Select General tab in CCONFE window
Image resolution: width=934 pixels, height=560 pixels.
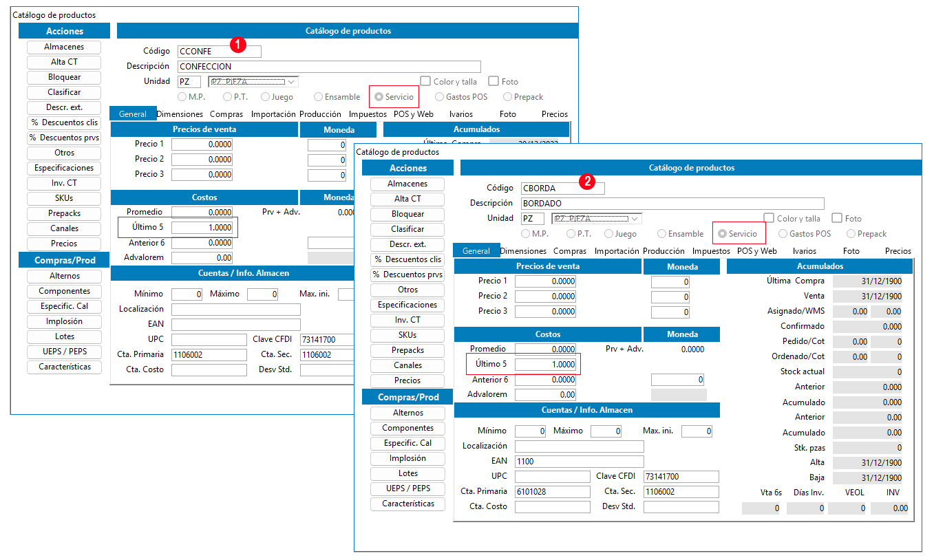click(x=133, y=114)
